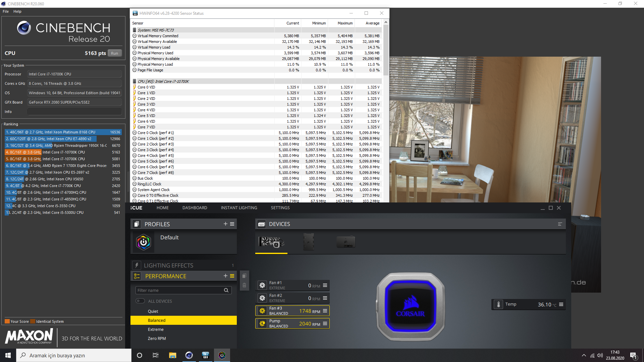Image resolution: width=644 pixels, height=362 pixels.
Task: Collapse the Performance section header
Action: (184, 276)
